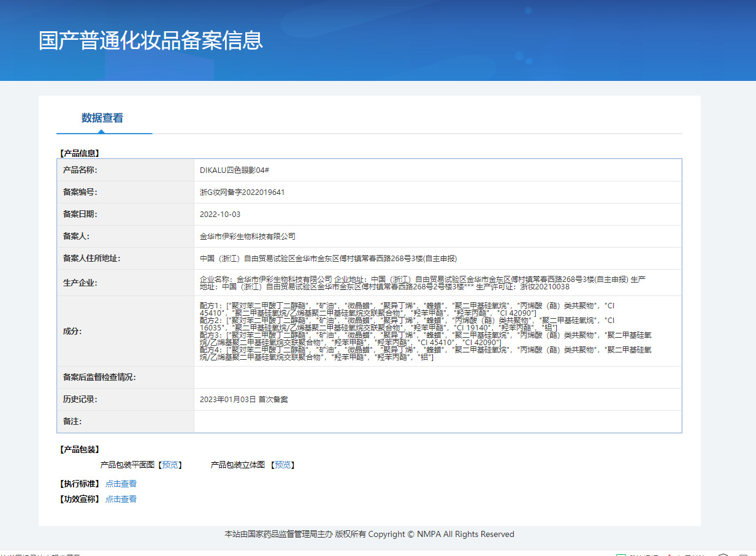Click the 【执行标准】 label
Image resolution: width=756 pixels, height=556 pixels.
(79, 484)
